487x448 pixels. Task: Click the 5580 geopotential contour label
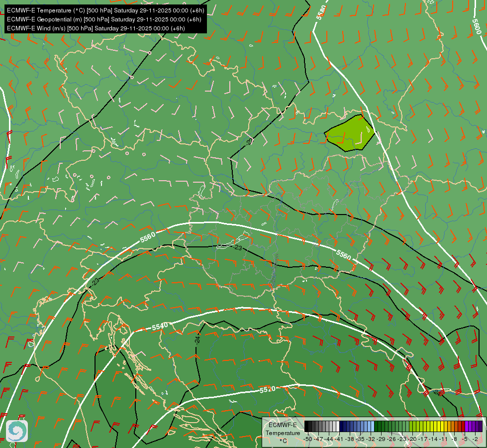click(x=321, y=12)
